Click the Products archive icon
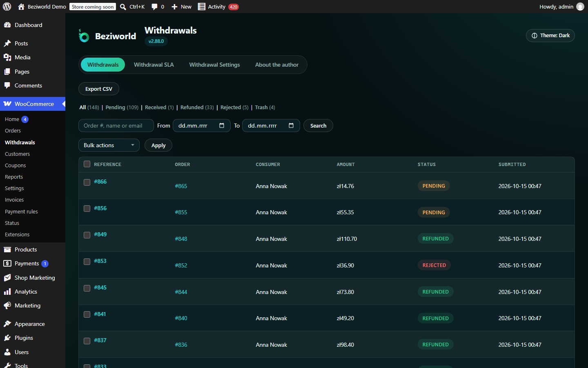 tap(7, 249)
